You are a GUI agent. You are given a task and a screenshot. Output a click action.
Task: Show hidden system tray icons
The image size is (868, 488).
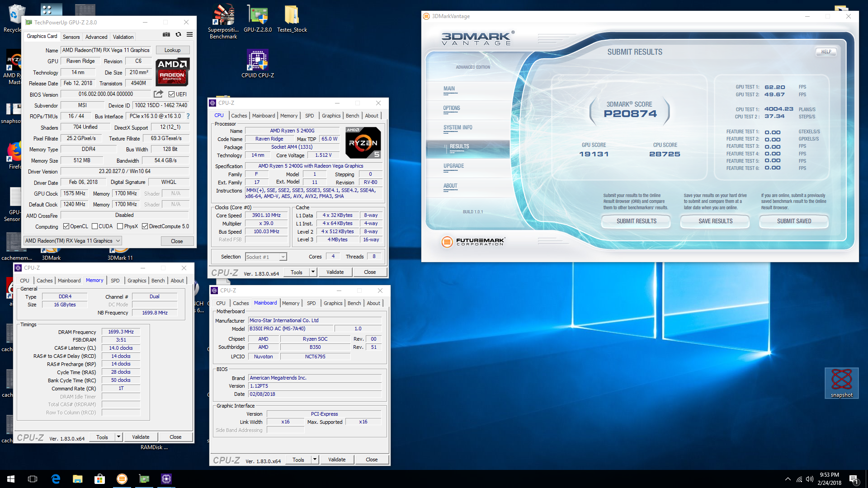coord(788,479)
